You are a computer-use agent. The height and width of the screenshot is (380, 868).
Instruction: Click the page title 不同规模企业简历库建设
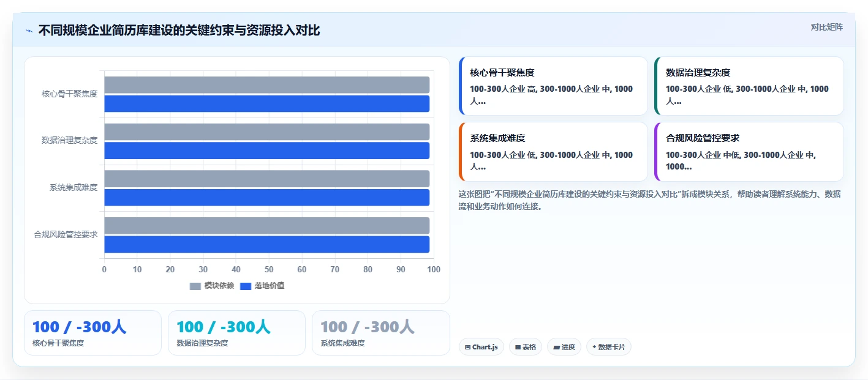point(179,30)
